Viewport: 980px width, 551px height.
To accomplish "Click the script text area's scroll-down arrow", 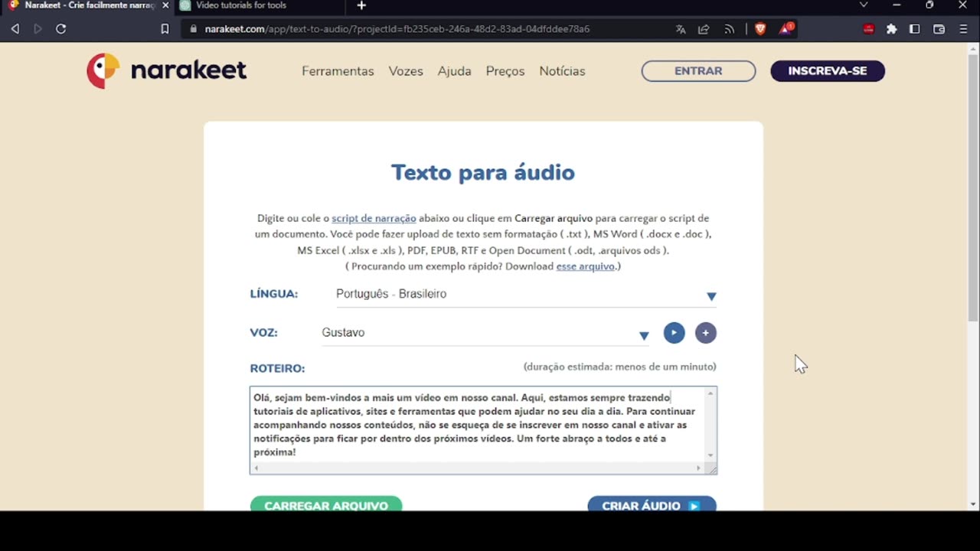I will (x=710, y=456).
